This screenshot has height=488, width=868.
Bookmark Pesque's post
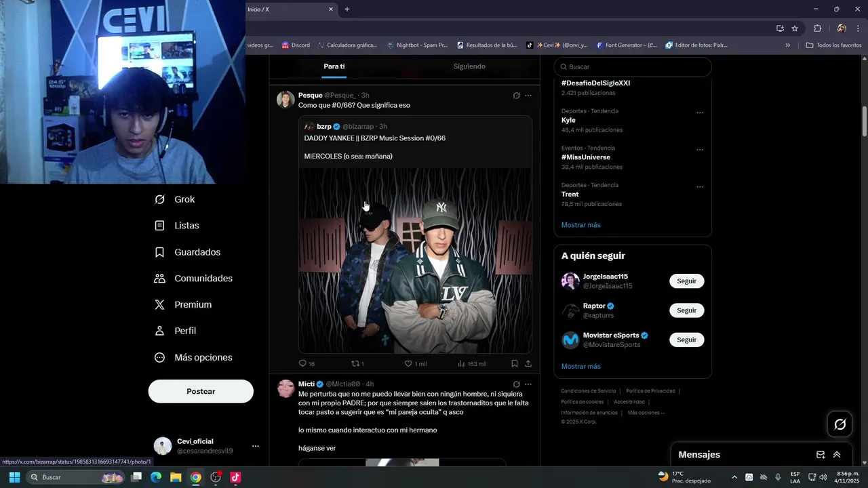515,364
